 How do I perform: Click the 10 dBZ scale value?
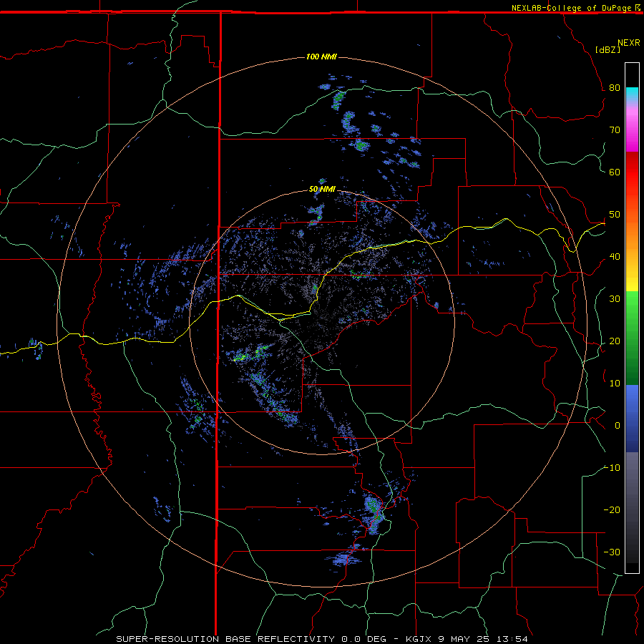tap(615, 384)
